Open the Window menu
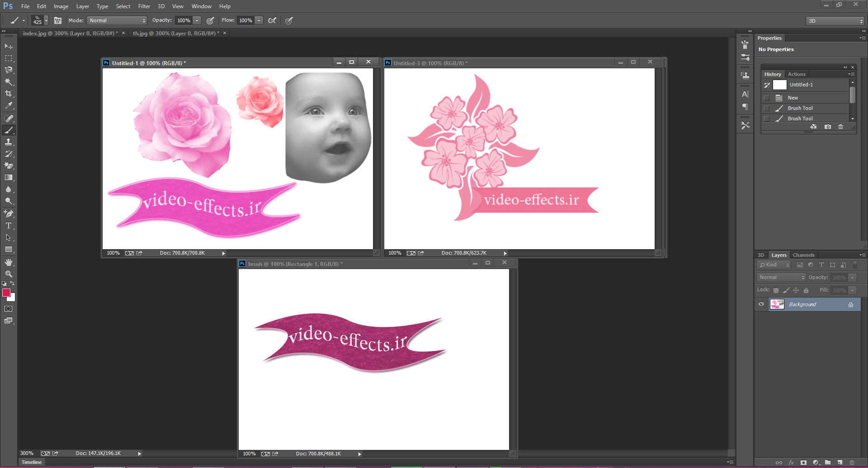This screenshot has width=868, height=468. 201,6
